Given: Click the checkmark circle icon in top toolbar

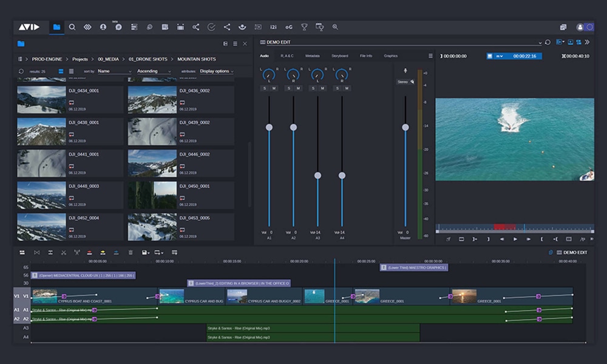Looking at the screenshot, I should click(211, 27).
